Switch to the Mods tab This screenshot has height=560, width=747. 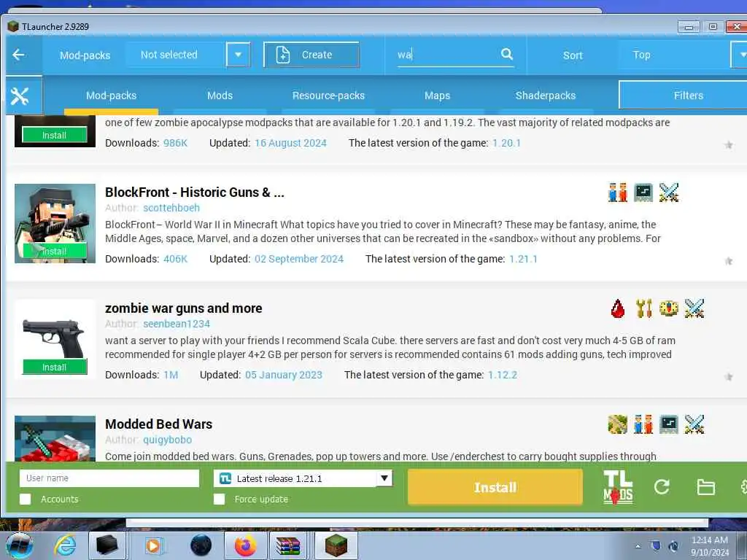click(x=220, y=96)
